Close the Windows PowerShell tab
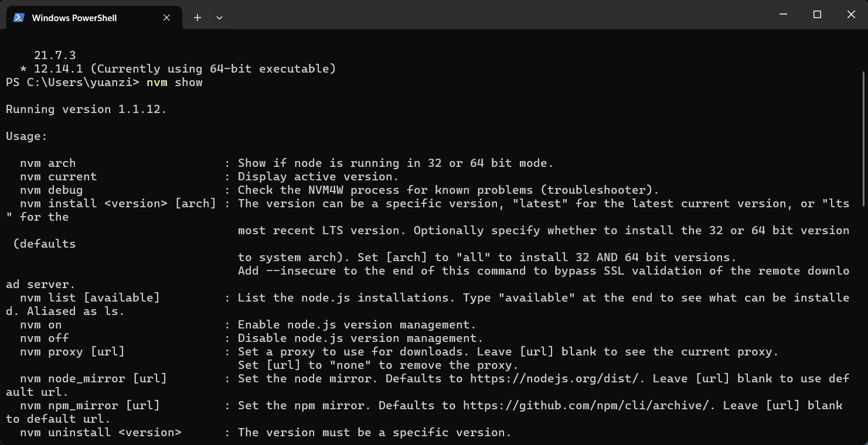Image resolution: width=868 pixels, height=445 pixels. point(166,18)
